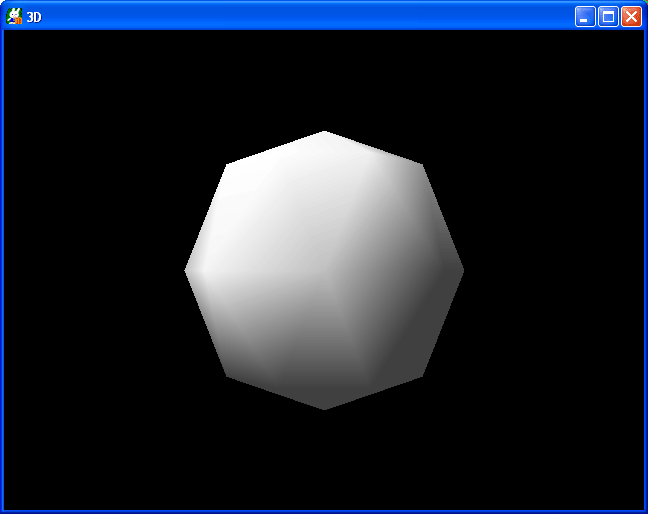This screenshot has width=648, height=514.
Task: Click black background right of the sphere
Action: coord(555,270)
